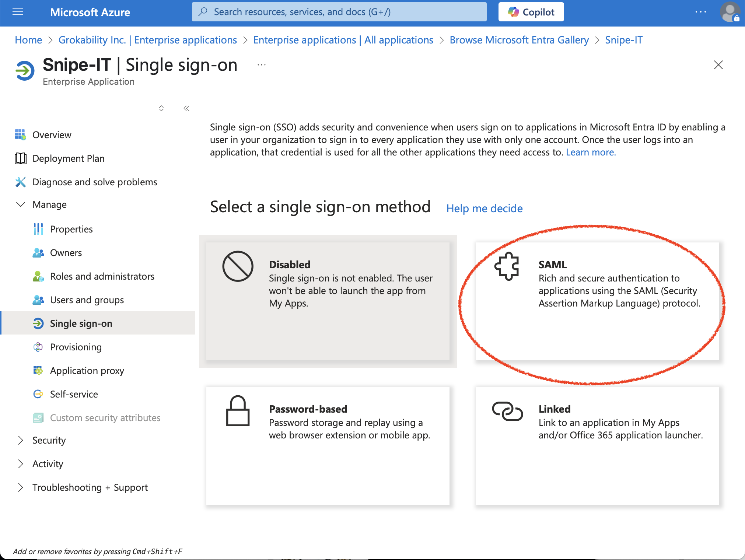Image resolution: width=745 pixels, height=560 pixels.
Task: Click the Snipe-IT application logo icon
Action: pyautogui.click(x=25, y=70)
